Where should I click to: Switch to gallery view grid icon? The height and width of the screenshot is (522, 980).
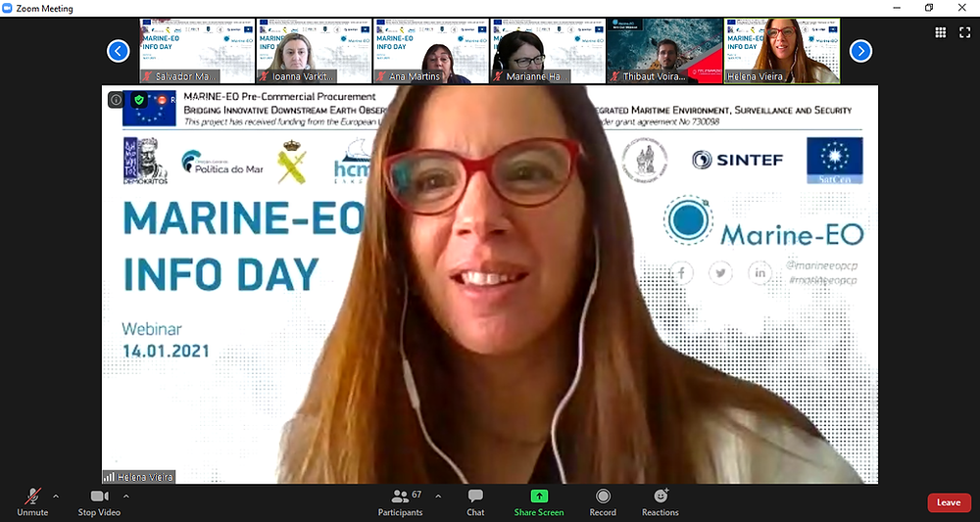point(940,33)
